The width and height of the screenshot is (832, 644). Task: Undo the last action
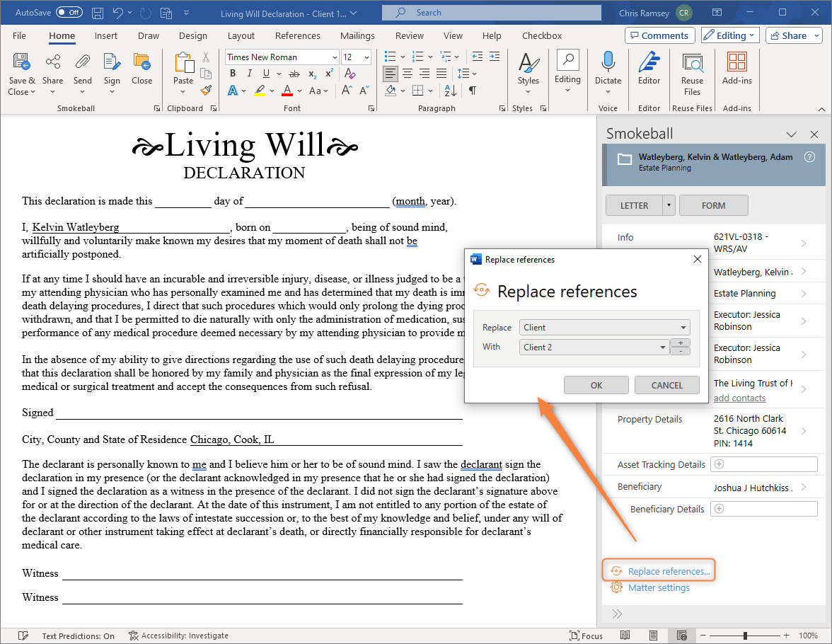(x=117, y=13)
